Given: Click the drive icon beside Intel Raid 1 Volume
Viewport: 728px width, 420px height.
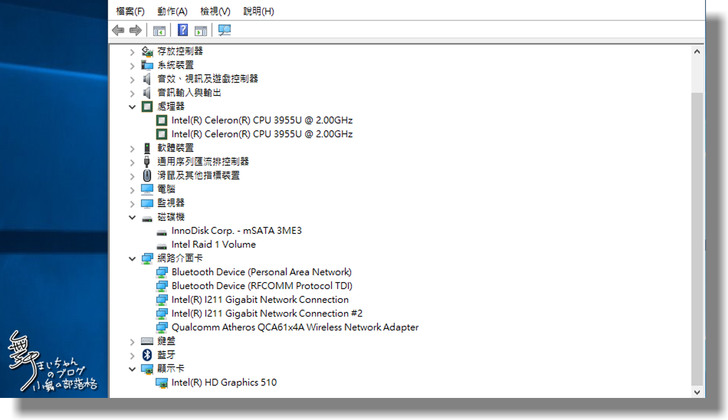Looking at the screenshot, I should tap(162, 246).
